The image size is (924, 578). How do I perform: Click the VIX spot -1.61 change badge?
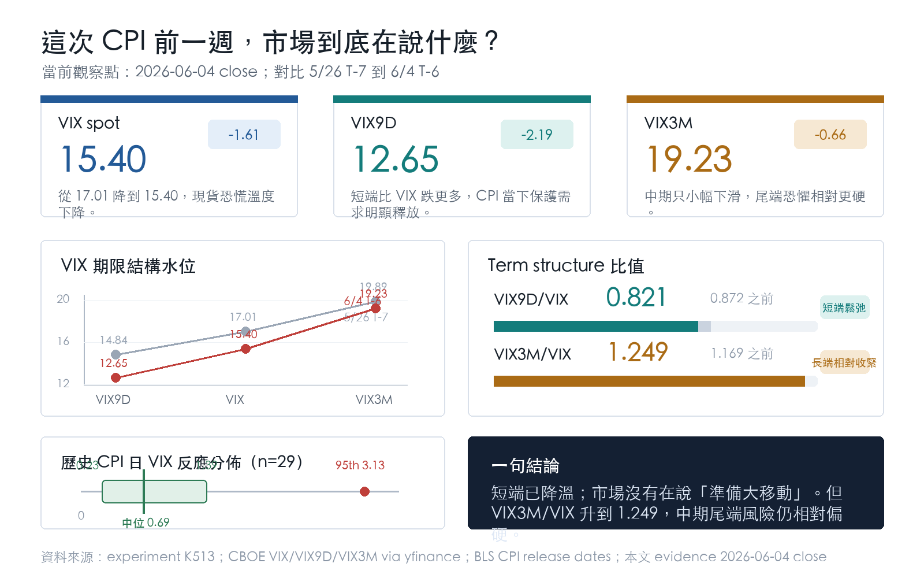coord(244,134)
